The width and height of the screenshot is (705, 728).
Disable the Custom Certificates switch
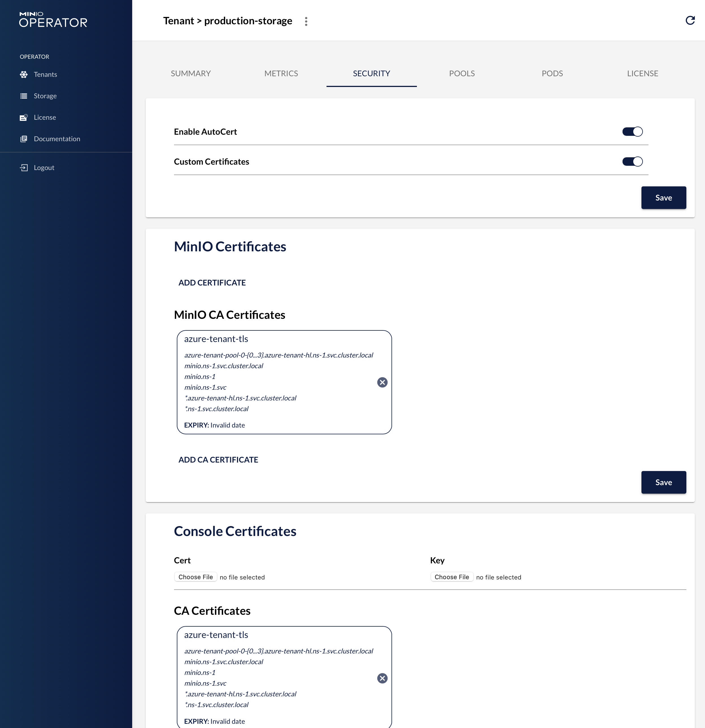(632, 162)
